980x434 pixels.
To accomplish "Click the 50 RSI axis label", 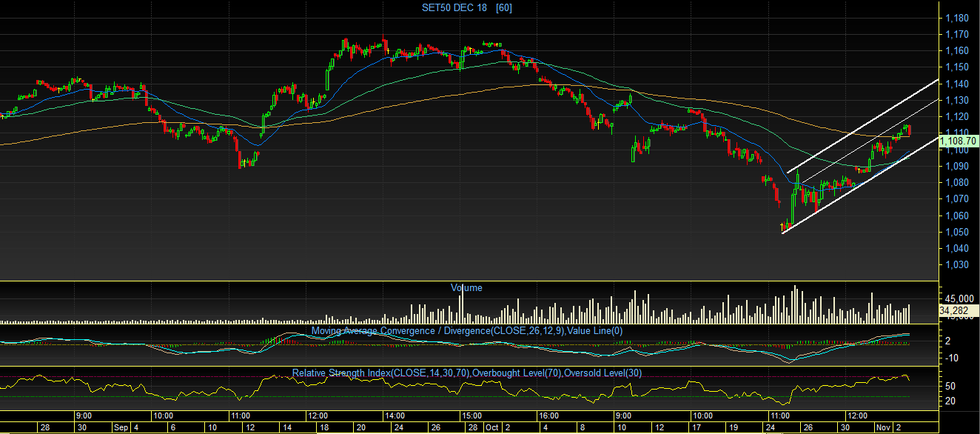I will tap(951, 386).
